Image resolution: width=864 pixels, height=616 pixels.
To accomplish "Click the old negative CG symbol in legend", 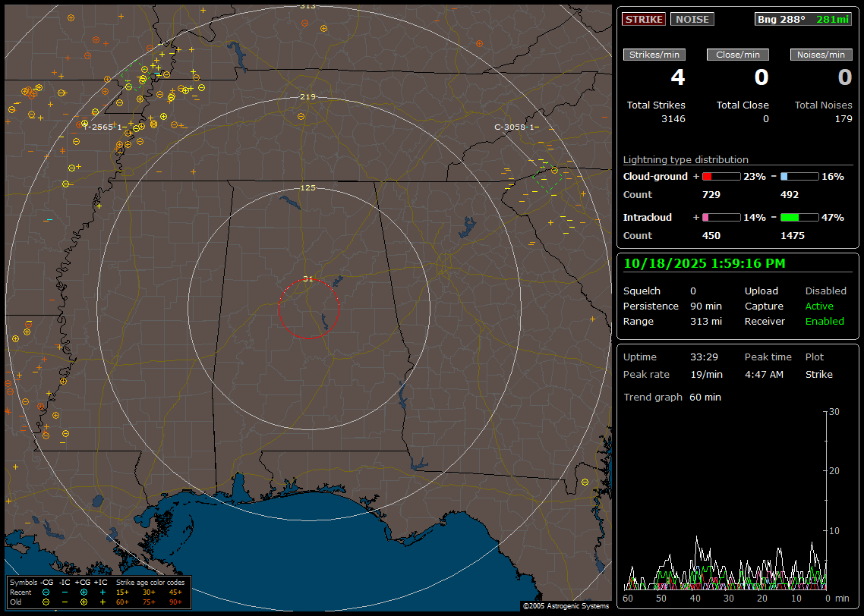I will [x=46, y=602].
